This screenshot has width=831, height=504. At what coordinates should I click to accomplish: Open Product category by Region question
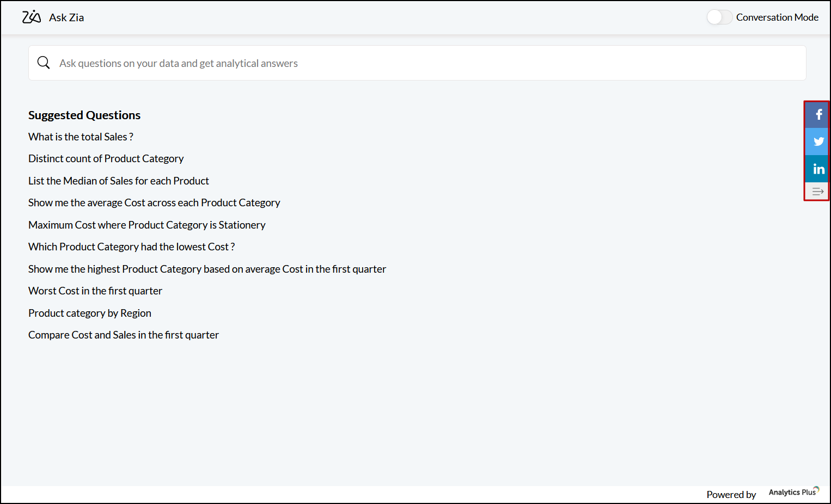(x=89, y=313)
